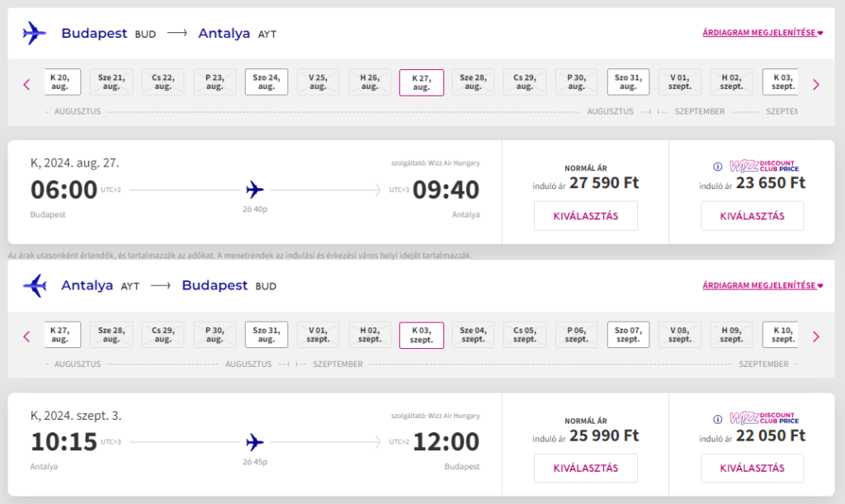Select outbound date Szo 31, aug.

pos(628,82)
